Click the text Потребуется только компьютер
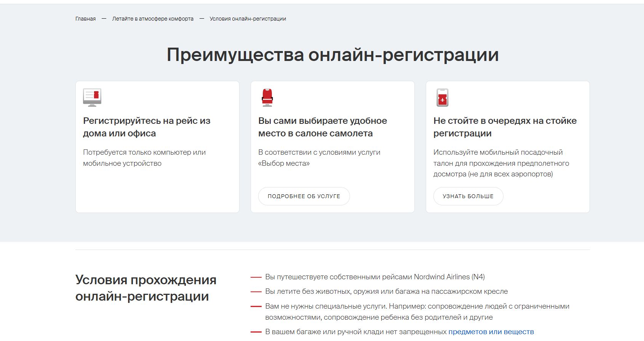The image size is (644, 341). [x=144, y=158]
